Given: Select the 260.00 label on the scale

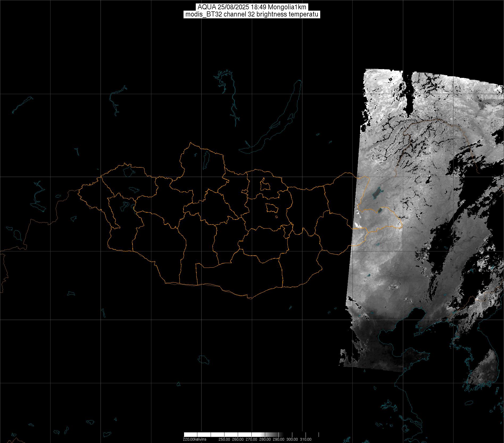Looking at the screenshot, I should click(238, 439).
